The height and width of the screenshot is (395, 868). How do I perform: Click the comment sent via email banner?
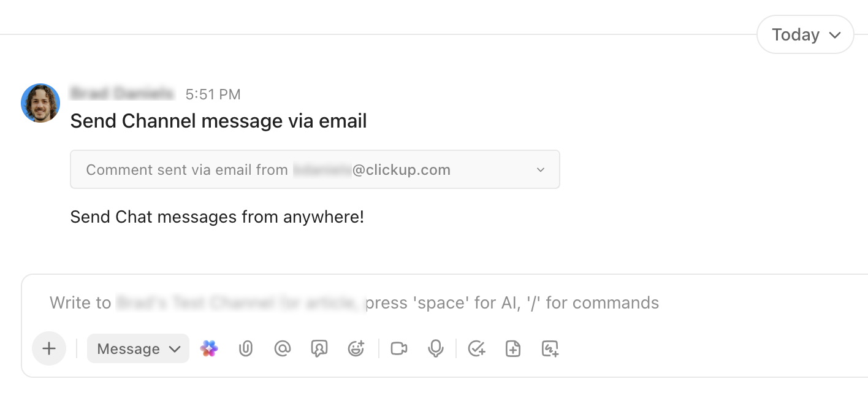tap(270, 169)
